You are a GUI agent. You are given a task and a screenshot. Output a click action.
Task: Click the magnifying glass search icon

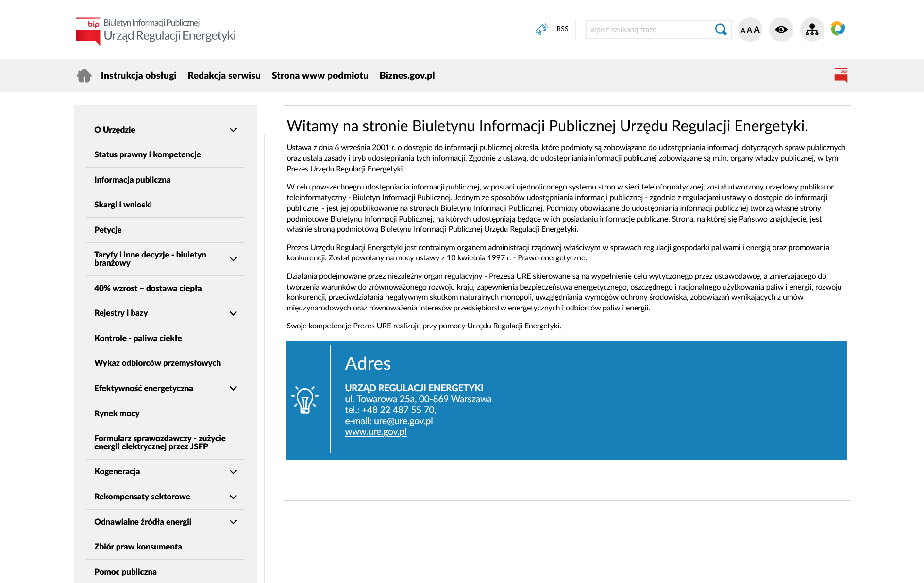pyautogui.click(x=721, y=30)
